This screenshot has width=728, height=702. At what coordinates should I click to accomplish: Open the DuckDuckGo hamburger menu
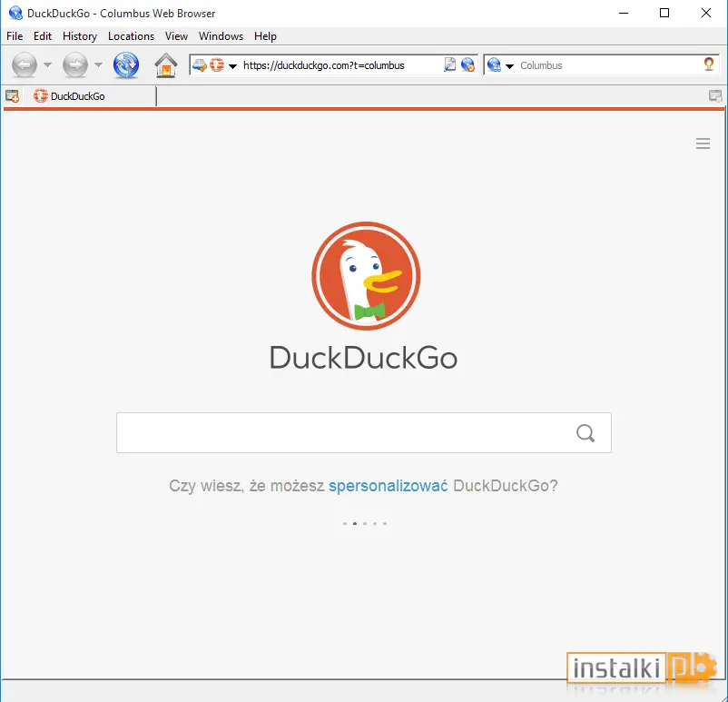point(703,143)
